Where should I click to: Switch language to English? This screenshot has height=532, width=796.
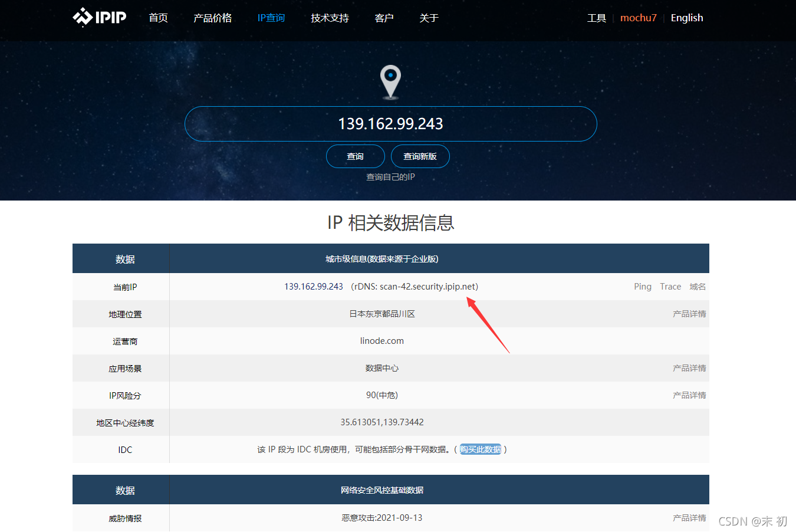point(687,18)
